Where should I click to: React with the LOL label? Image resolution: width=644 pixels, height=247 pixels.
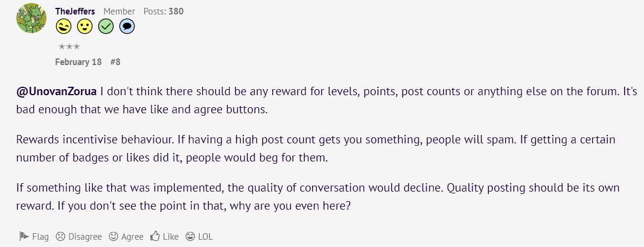pos(205,237)
